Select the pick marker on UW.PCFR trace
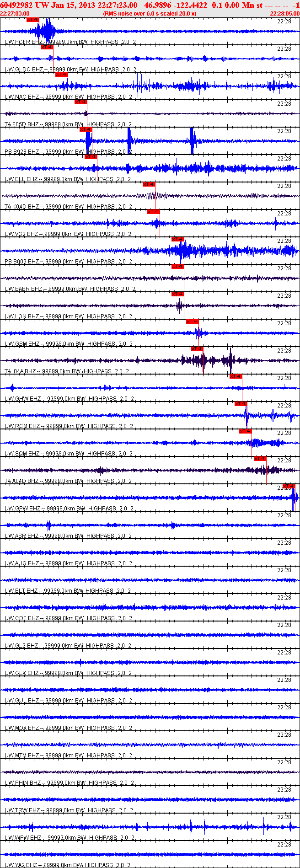This screenshot has width=300, height=868. click(x=33, y=20)
